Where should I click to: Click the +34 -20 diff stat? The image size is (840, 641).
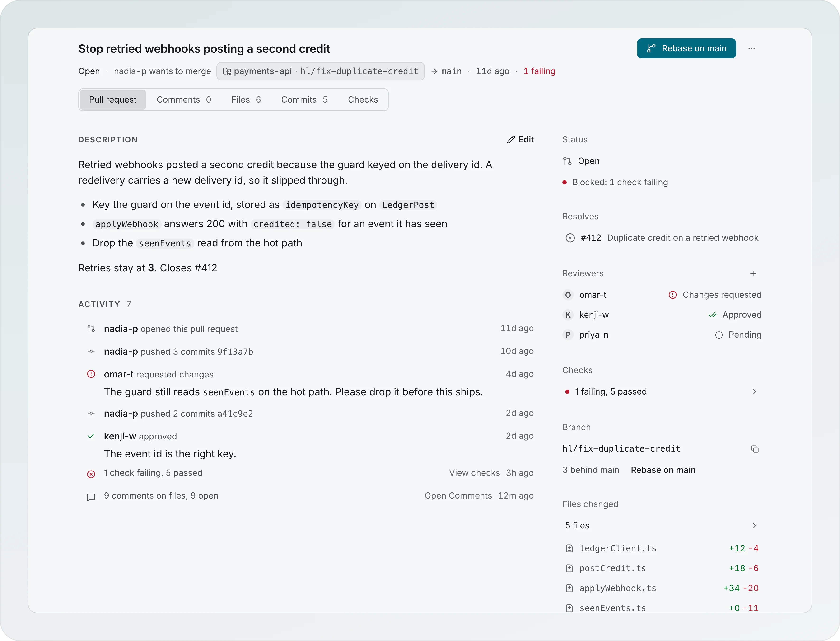[x=741, y=588]
